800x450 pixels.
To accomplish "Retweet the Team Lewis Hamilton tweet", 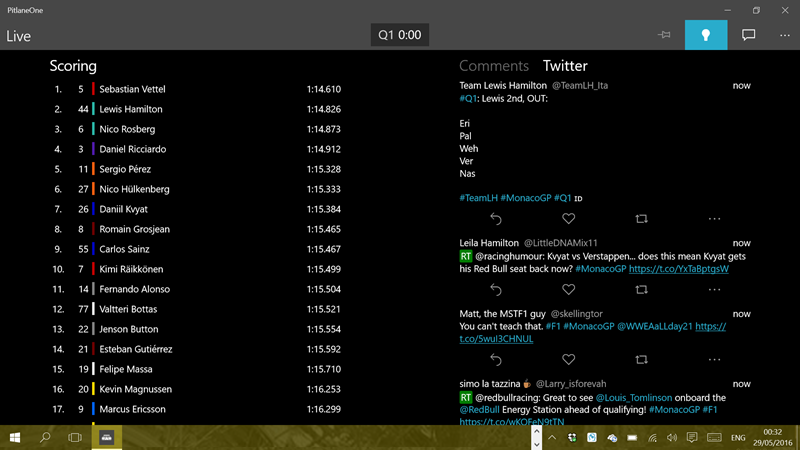I will tap(641, 219).
